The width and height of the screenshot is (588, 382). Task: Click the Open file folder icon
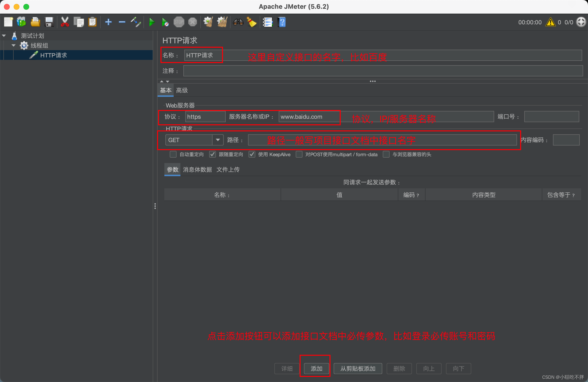click(35, 22)
